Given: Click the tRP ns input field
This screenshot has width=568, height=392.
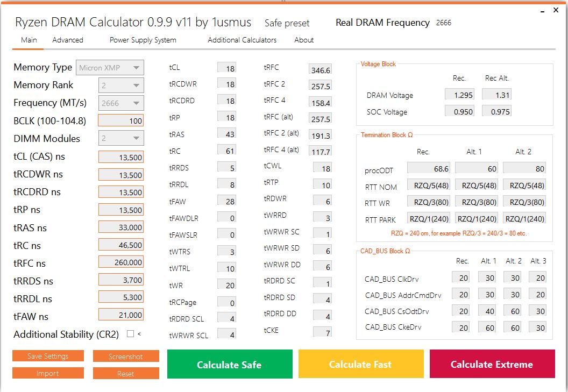Looking at the screenshot, I should 121,210.
